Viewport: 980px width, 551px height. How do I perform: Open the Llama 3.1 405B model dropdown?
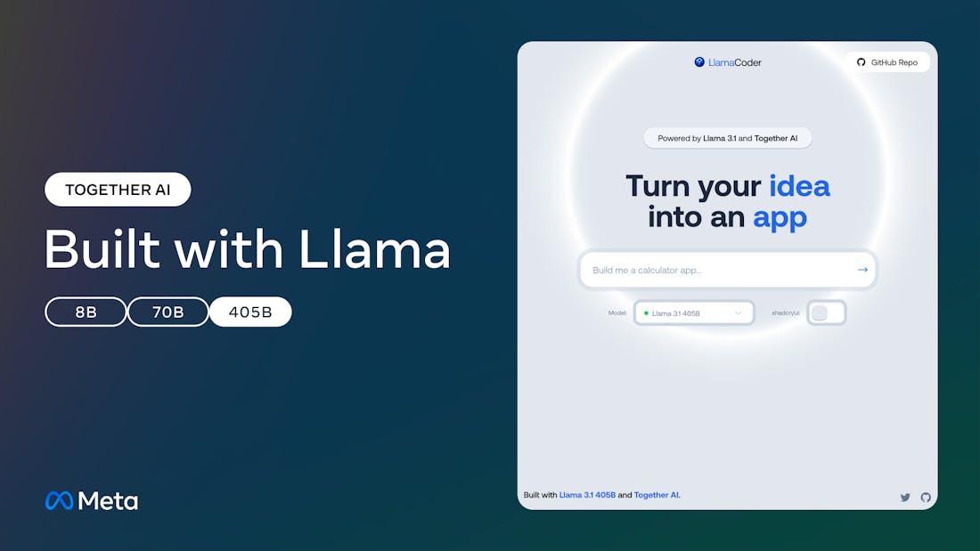pyautogui.click(x=694, y=313)
